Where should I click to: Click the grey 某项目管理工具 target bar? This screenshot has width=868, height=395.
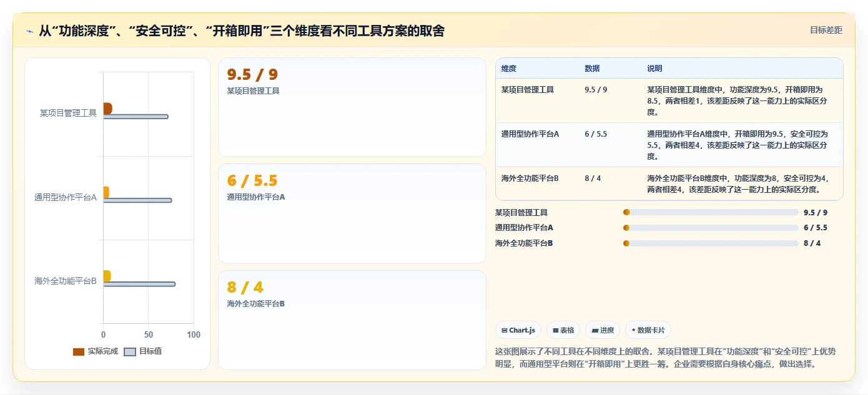(136, 117)
